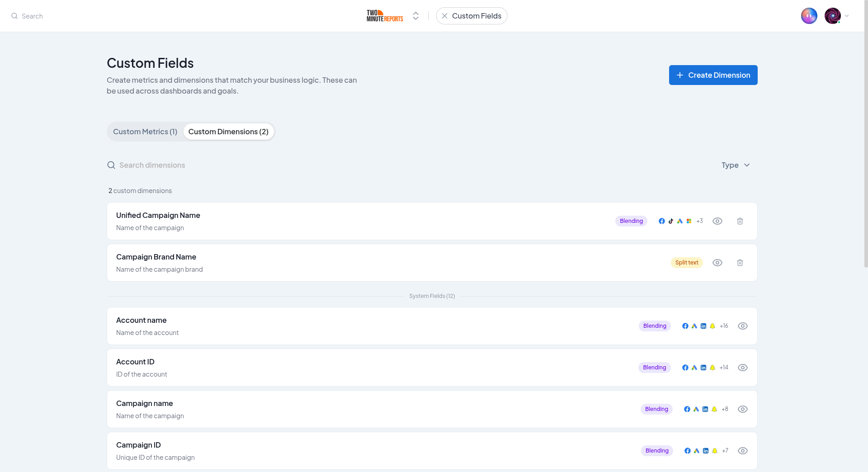
Task: Click Google Ads icon in Account name row
Action: click(694, 326)
